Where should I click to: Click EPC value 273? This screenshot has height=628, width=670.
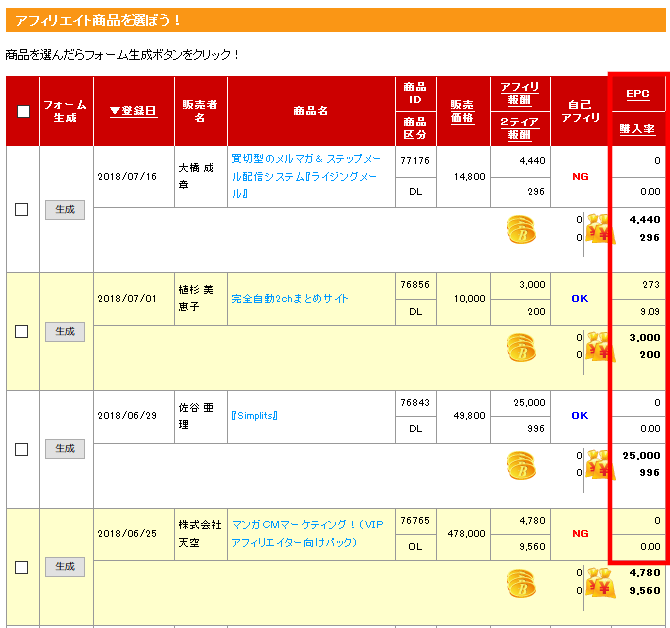651,285
